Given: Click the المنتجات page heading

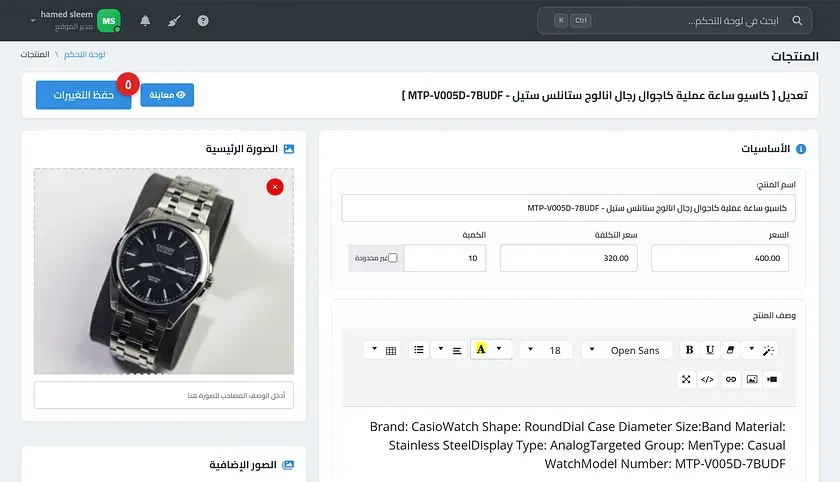Looking at the screenshot, I should (x=794, y=56).
